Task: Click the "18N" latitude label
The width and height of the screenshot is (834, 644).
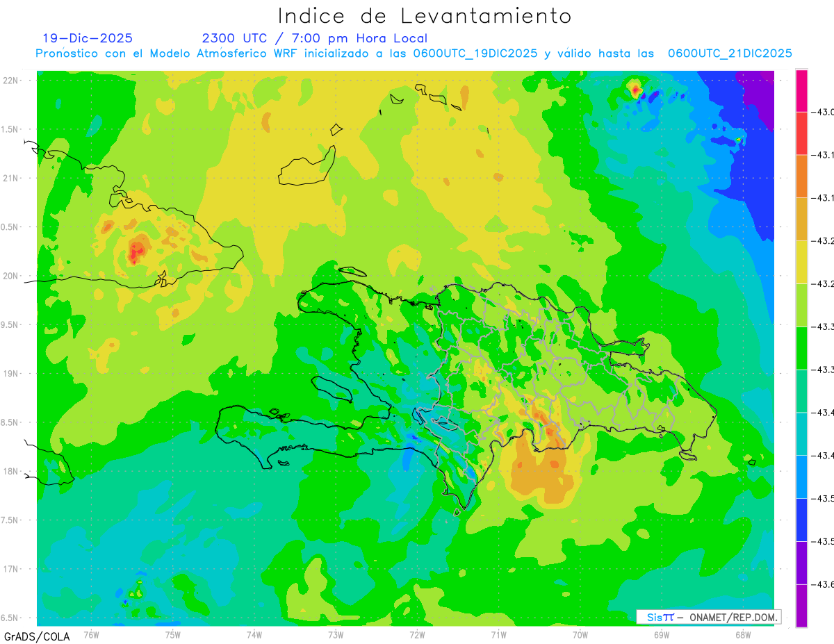Action: [x=12, y=471]
